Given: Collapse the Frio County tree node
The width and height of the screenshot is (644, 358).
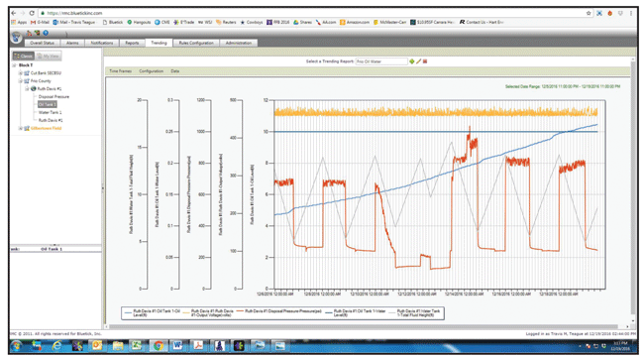Looking at the screenshot, I should click(20, 81).
